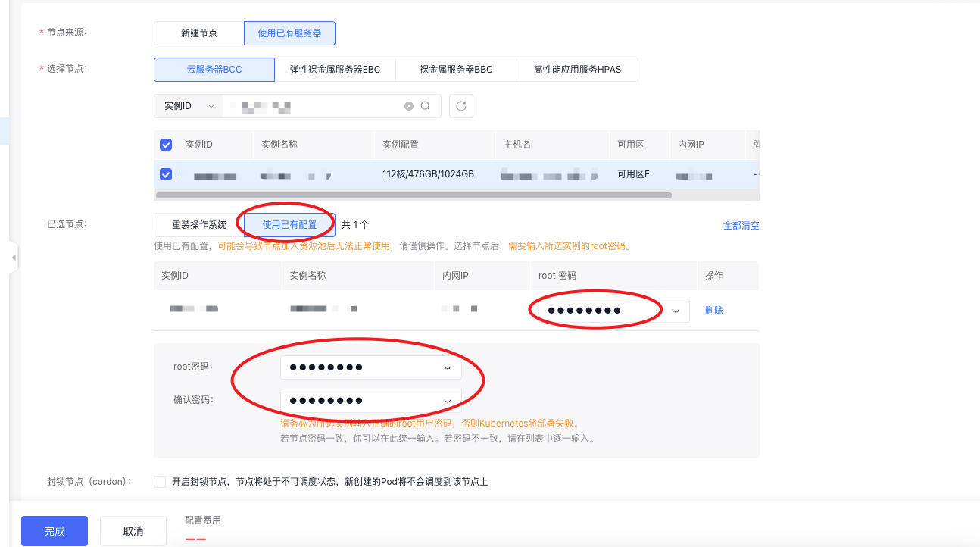Clear the instance search field with the x icon
Screen dimensions: 980x547
pyautogui.click(x=409, y=106)
